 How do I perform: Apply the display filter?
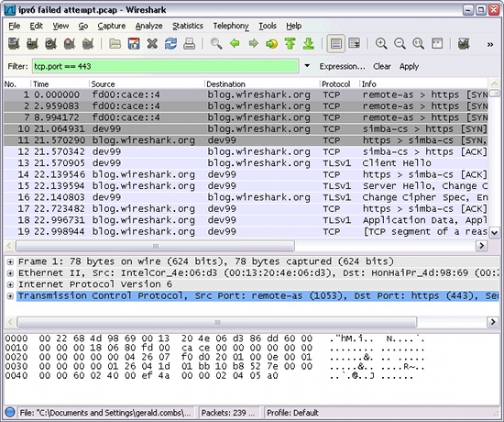click(409, 66)
